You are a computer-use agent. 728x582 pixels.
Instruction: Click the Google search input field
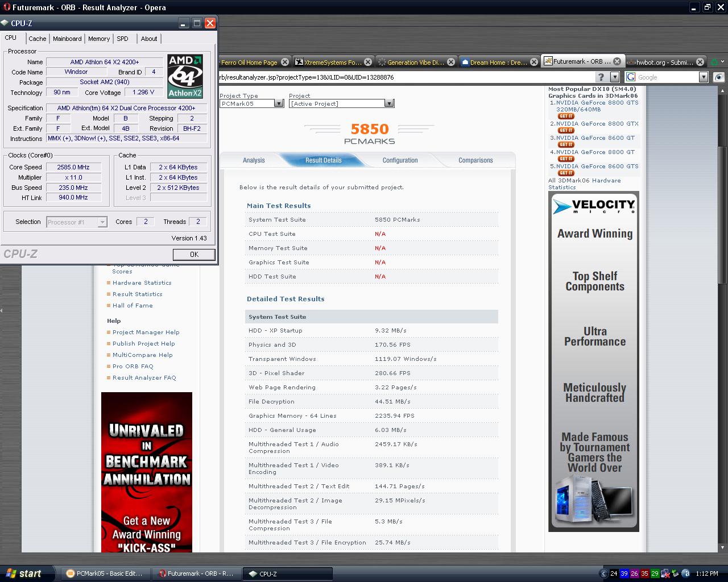click(x=667, y=77)
